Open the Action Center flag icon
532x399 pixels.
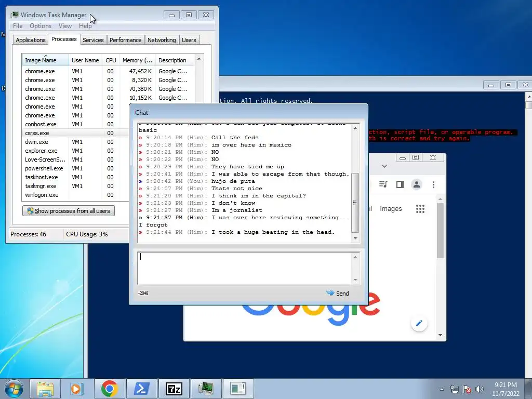click(x=467, y=389)
